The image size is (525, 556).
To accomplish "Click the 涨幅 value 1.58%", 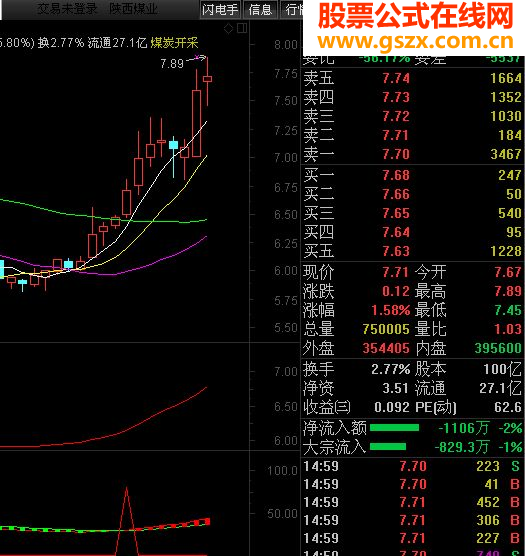I will pyautogui.click(x=391, y=310).
